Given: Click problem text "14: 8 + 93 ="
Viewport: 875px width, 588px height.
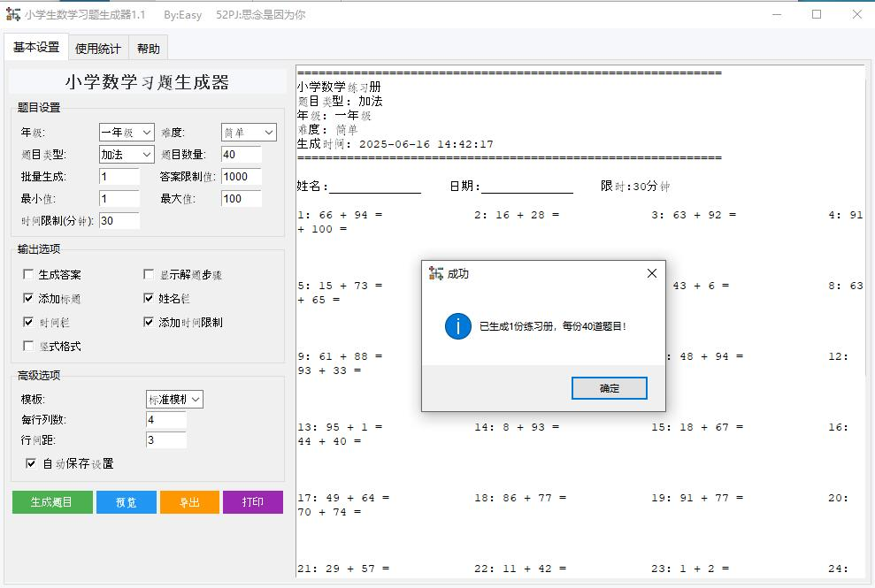Looking at the screenshot, I should (x=517, y=427).
